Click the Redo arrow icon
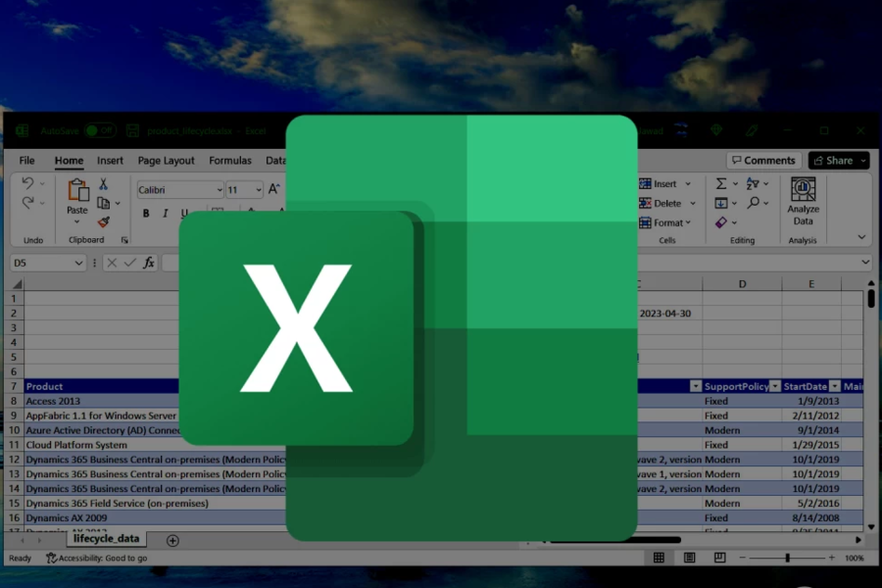882x588 pixels. pyautogui.click(x=27, y=203)
